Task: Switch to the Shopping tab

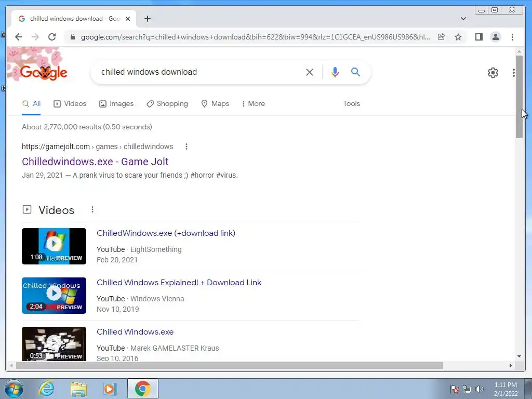Action: coord(167,104)
